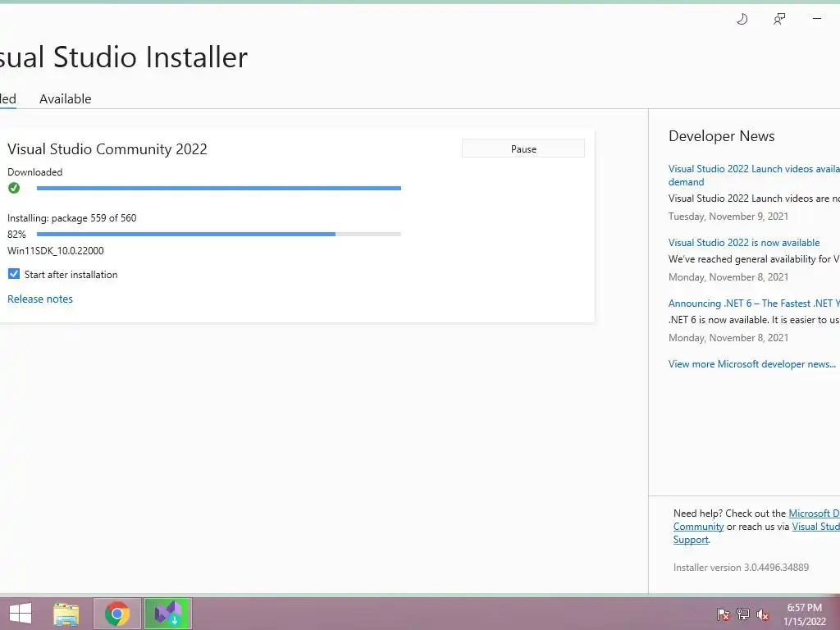The image size is (840, 630).
Task: Click the Tuesday, November 9, 2021 date
Action: point(728,217)
